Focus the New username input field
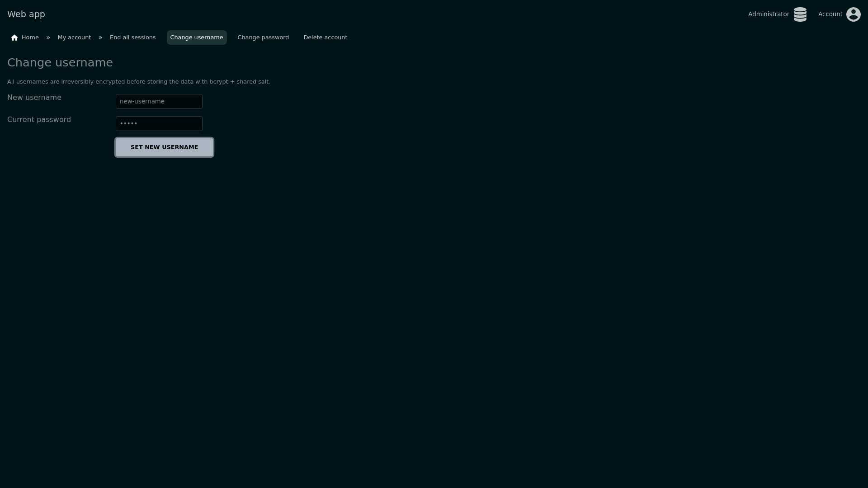The height and width of the screenshot is (488, 868). (159, 101)
